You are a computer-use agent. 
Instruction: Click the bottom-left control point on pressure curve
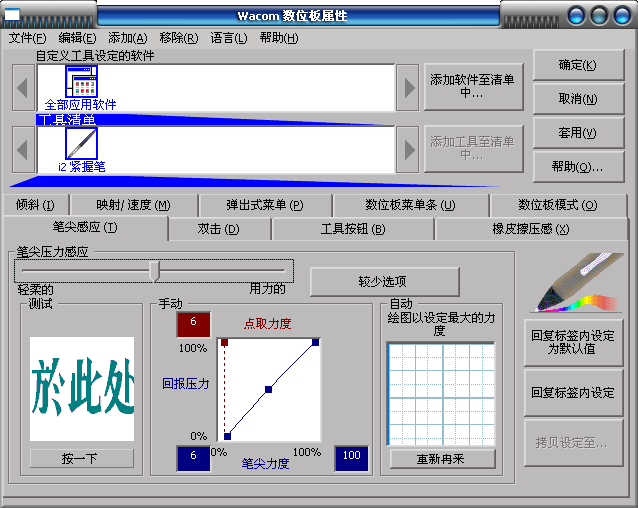227,436
